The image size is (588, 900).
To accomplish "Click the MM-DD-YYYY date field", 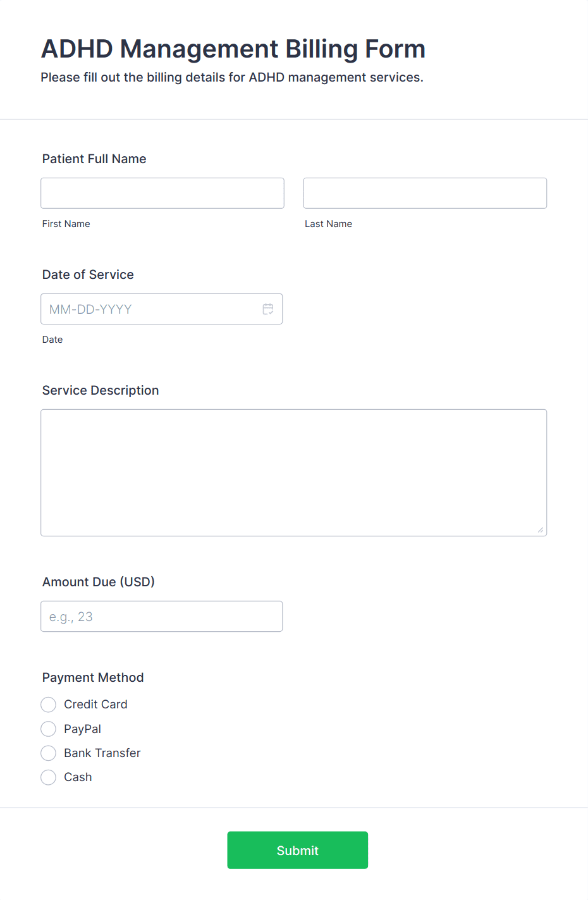I will click(161, 309).
